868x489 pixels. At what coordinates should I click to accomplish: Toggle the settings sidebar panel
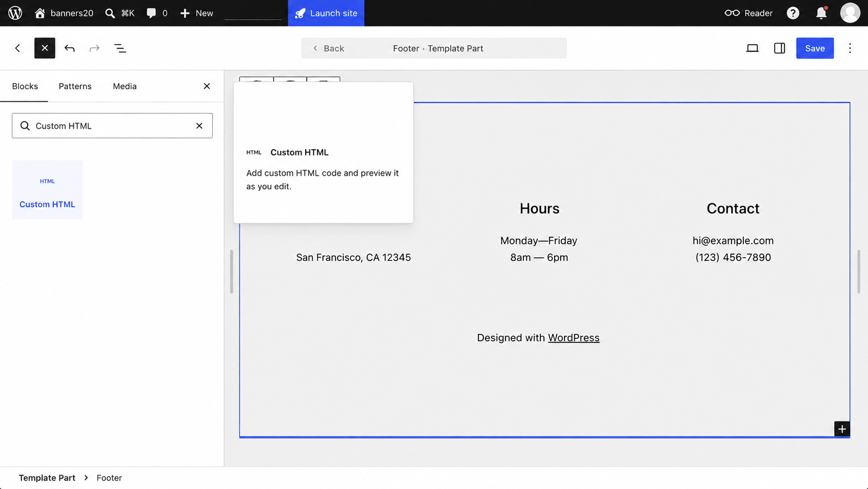(779, 48)
